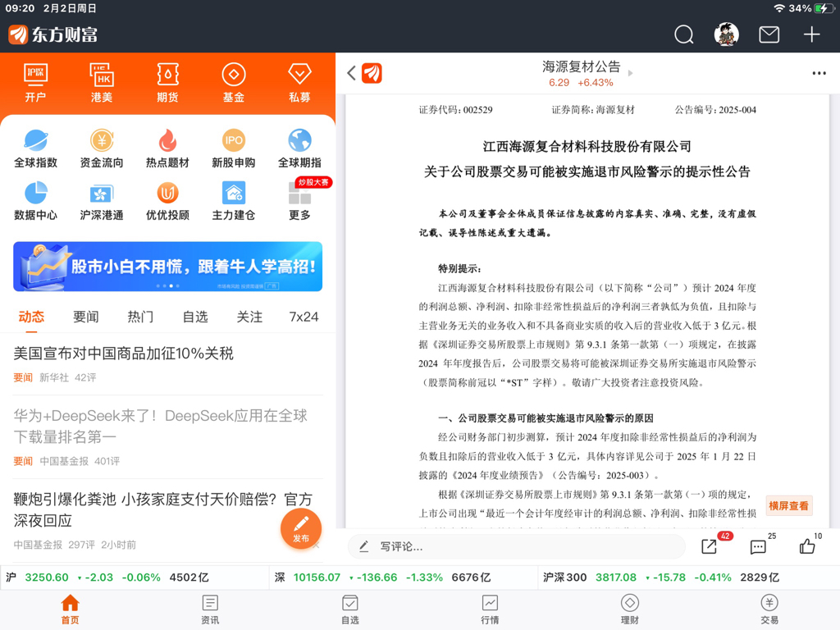Open the 期货 futures icon

point(167,83)
